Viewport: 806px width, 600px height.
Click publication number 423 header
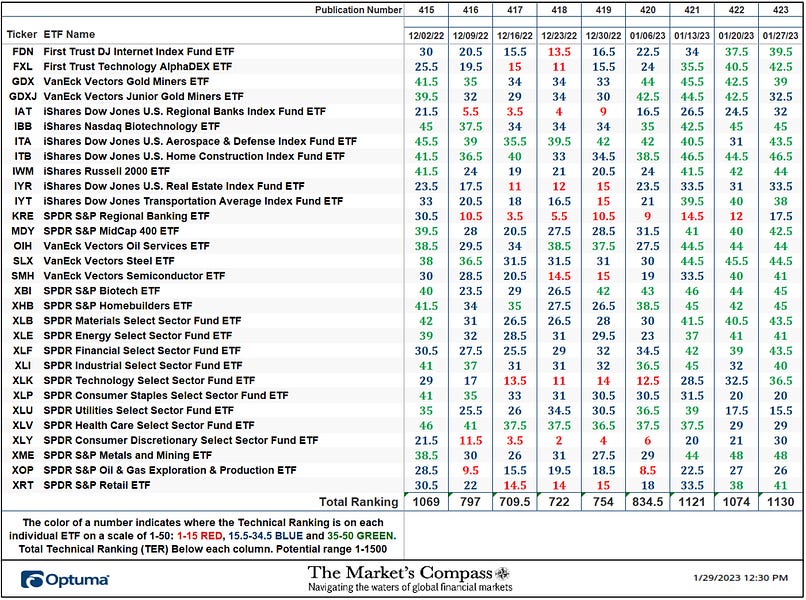[x=780, y=10]
